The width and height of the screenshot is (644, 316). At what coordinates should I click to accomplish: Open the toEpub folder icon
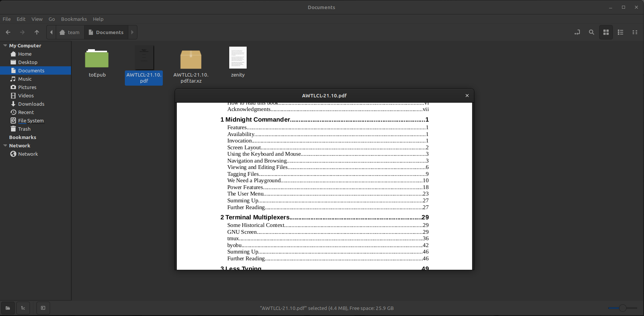point(97,58)
